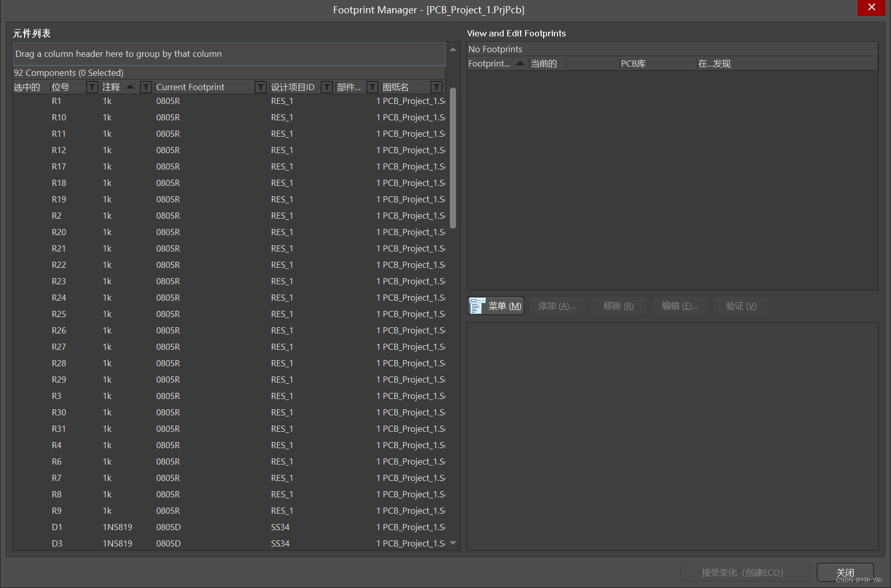Click RES_1 cell in row R10
This screenshot has height=588, width=891.
[x=282, y=117]
